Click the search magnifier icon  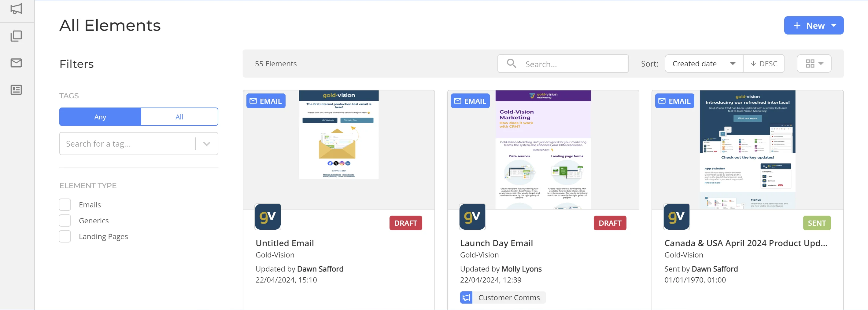(512, 63)
